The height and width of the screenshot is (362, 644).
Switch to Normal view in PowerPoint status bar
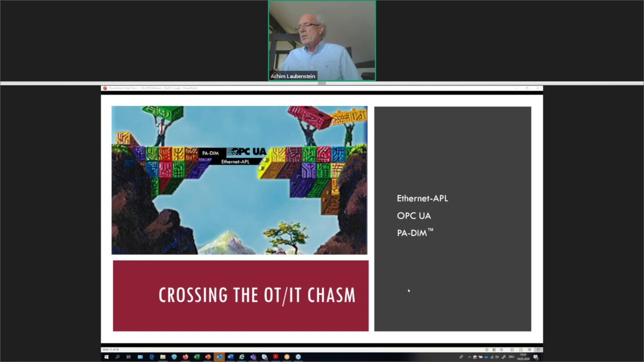(512, 349)
